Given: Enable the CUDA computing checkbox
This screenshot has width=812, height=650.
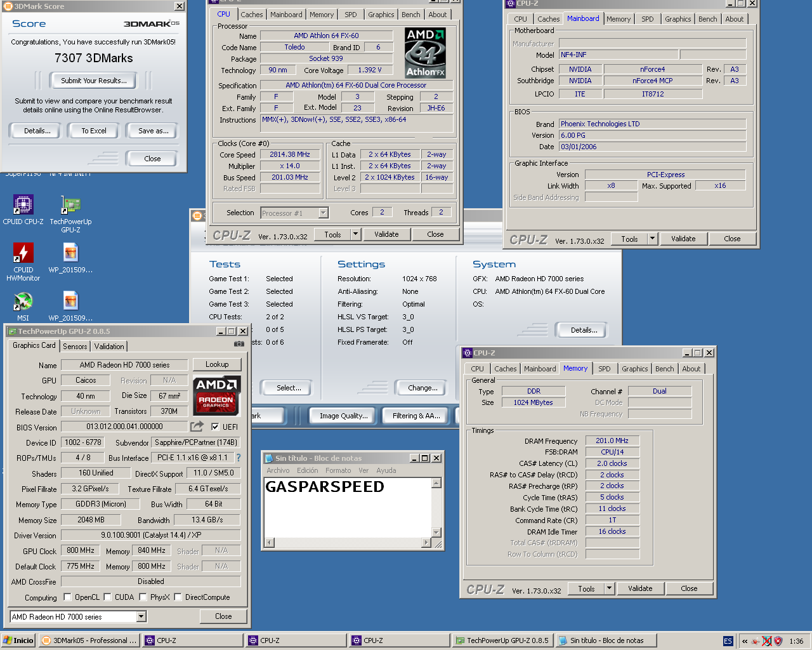Looking at the screenshot, I should pyautogui.click(x=108, y=597).
